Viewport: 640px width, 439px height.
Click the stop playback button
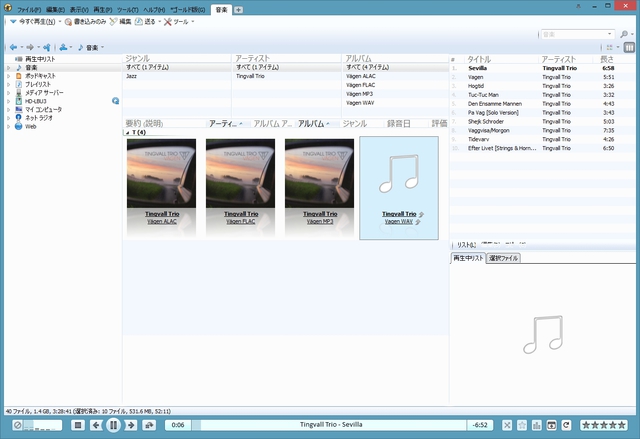click(x=78, y=425)
